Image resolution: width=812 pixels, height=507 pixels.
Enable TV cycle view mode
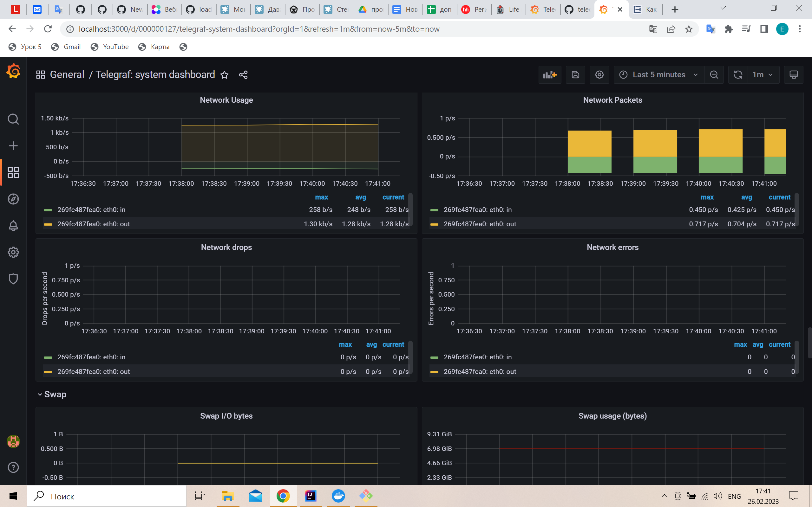click(x=794, y=74)
